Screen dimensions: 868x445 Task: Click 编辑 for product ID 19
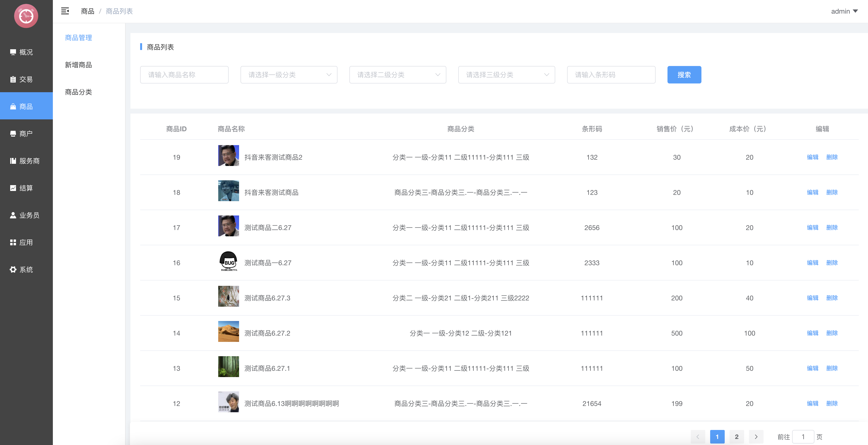[x=812, y=157]
